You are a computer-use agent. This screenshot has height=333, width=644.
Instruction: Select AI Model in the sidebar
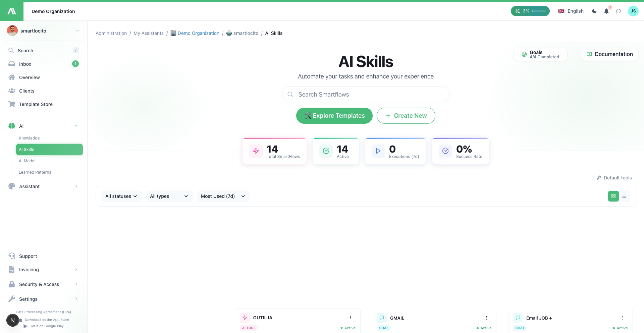coord(27,161)
